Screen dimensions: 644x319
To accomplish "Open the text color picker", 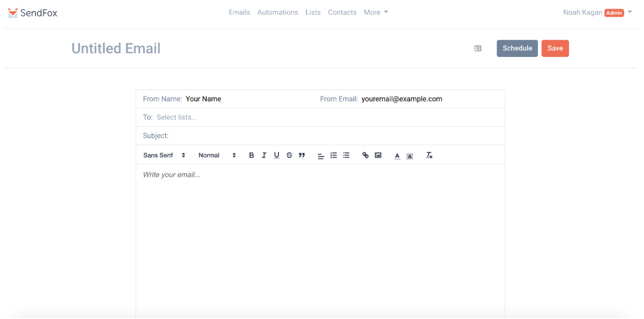I will pos(397,156).
